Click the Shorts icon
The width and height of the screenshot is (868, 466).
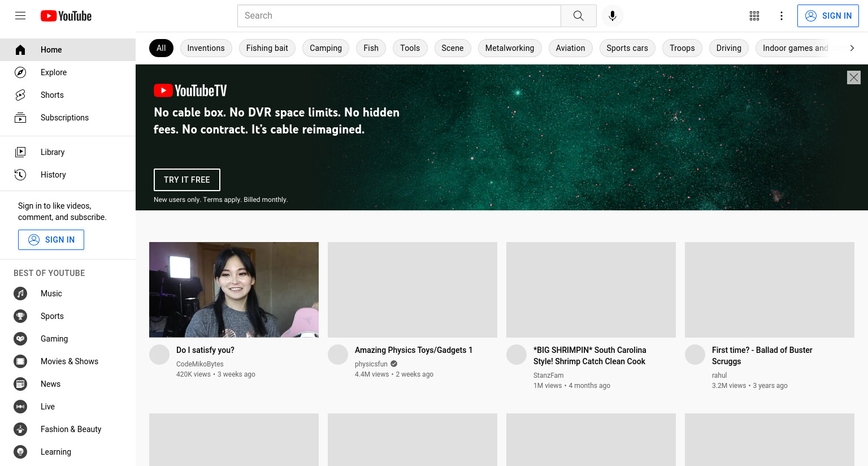click(20, 95)
